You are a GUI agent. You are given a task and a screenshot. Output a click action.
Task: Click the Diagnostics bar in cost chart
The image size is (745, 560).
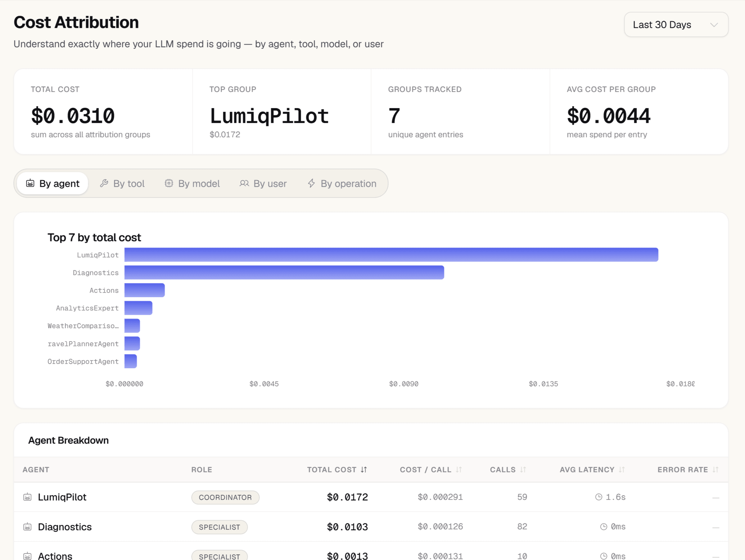click(284, 273)
